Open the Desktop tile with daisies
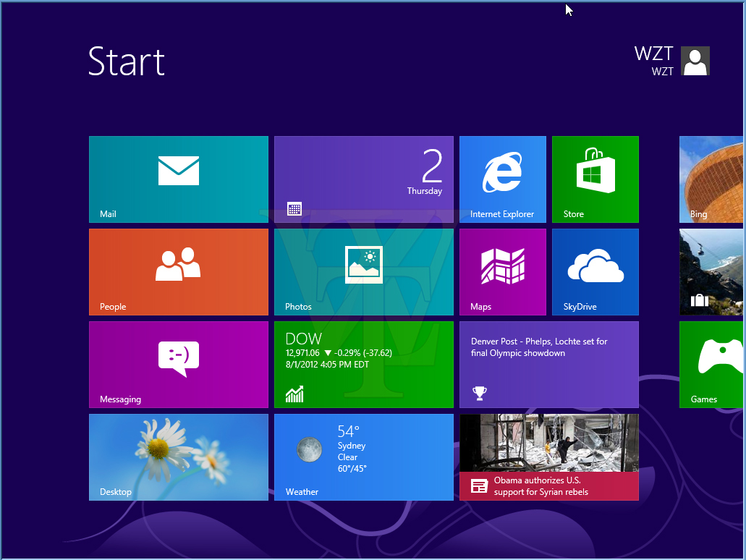 [178, 457]
